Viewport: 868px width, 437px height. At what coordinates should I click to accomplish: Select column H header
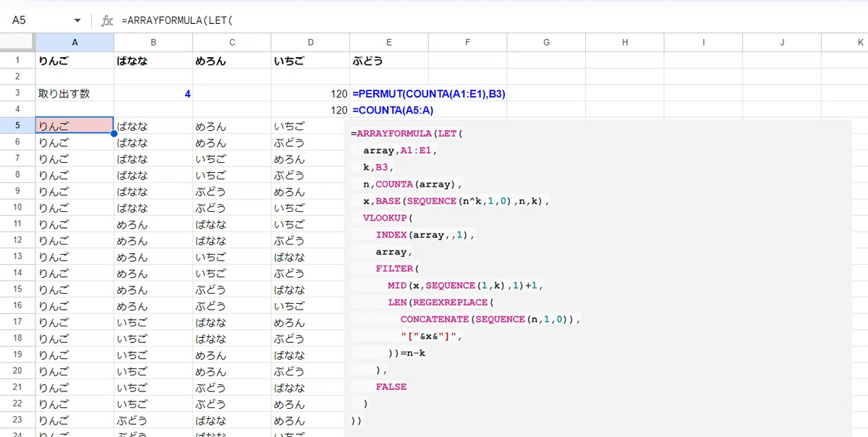pos(625,43)
